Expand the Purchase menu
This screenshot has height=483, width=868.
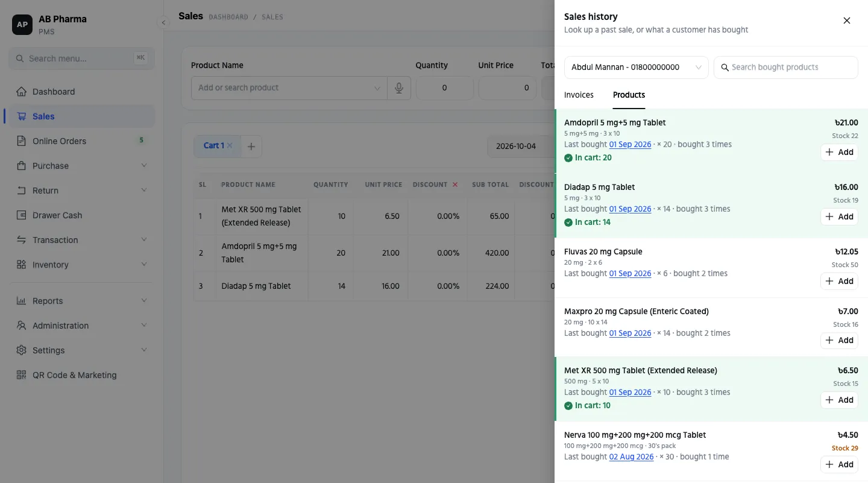point(82,166)
